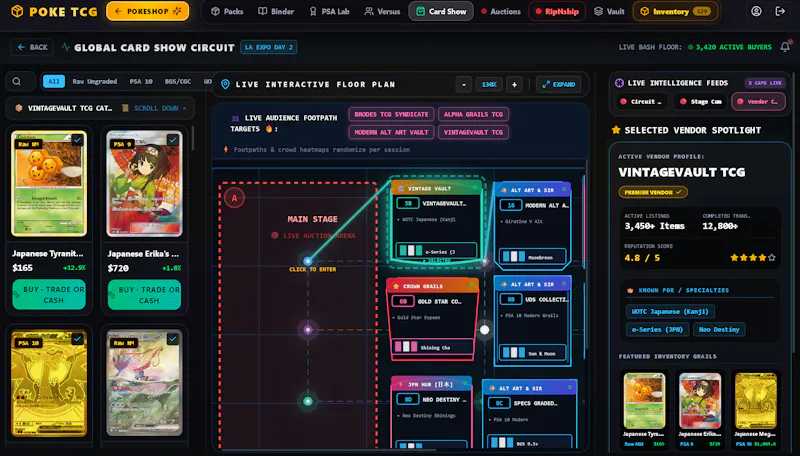Open Japanese Tyranitar card image in catalog
800x456 pixels.
[x=49, y=183]
